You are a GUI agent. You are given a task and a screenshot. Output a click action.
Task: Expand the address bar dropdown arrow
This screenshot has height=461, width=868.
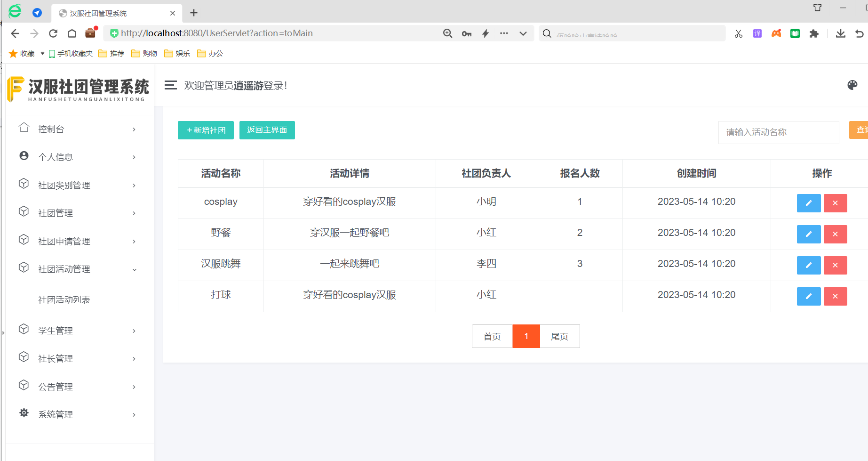(523, 33)
